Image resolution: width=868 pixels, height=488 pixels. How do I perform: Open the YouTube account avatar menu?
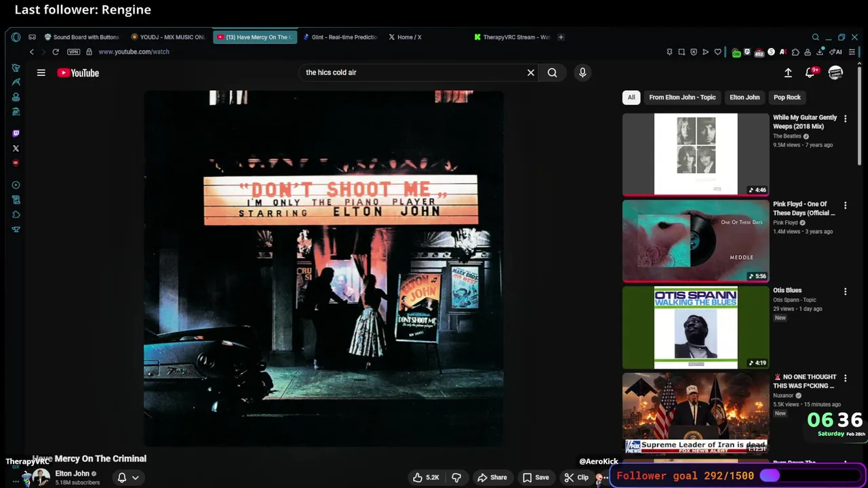(835, 73)
